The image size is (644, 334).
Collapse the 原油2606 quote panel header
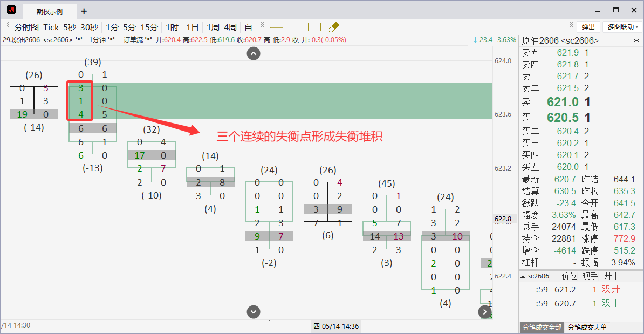636,40
